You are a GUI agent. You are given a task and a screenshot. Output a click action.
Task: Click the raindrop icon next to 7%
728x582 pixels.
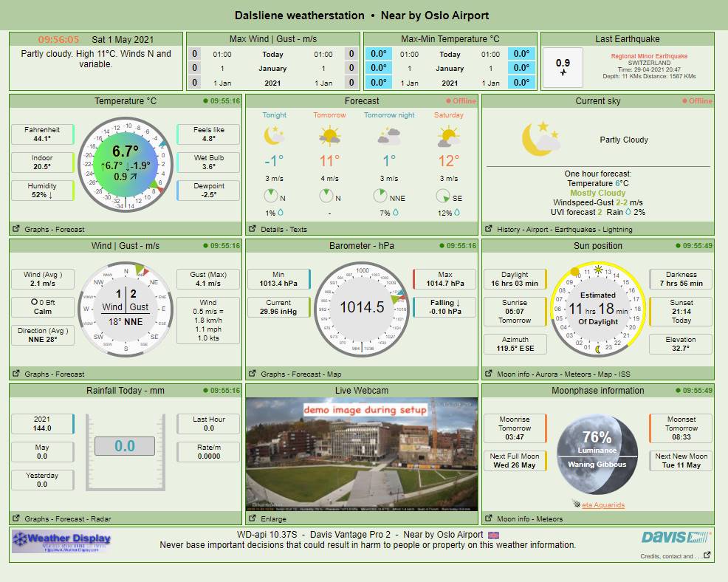coord(396,213)
